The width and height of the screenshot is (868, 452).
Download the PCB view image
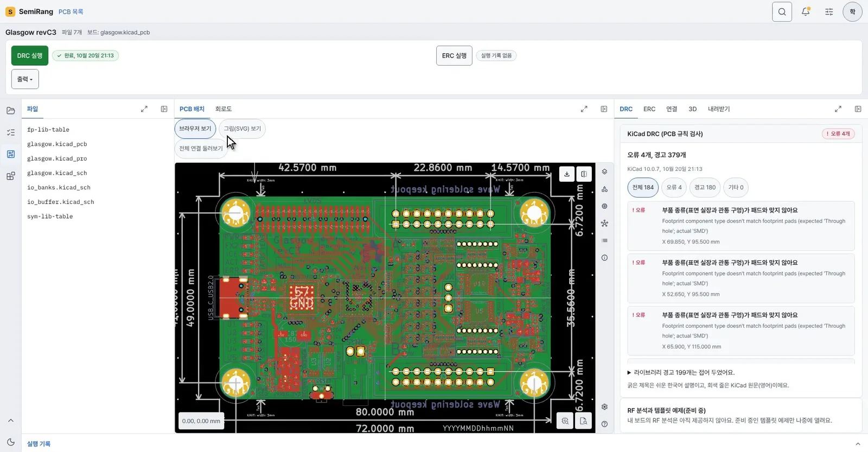coord(567,174)
